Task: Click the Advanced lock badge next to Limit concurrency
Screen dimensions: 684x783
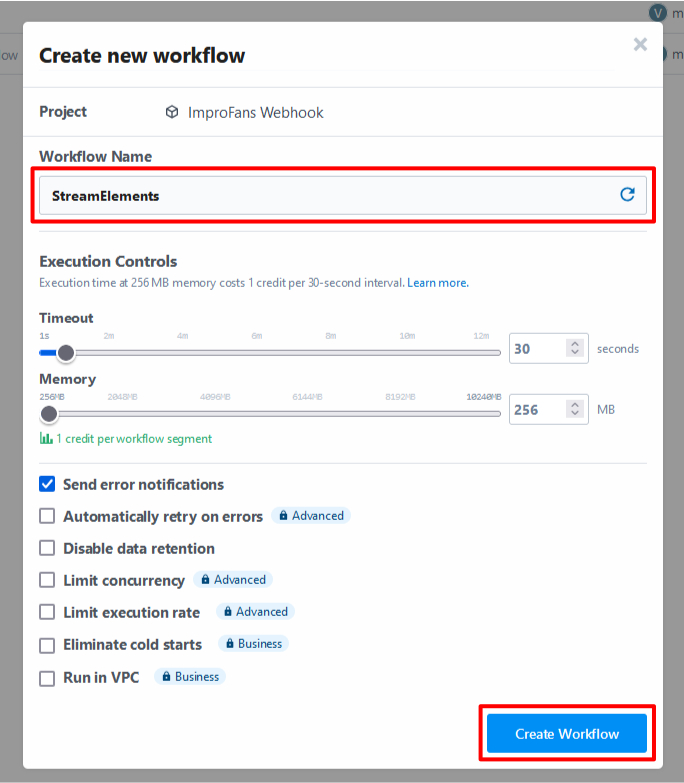Action: tap(233, 580)
